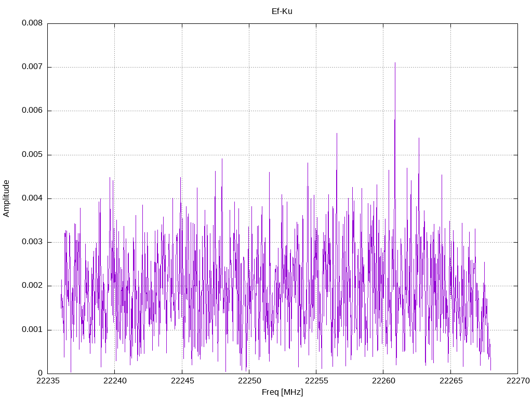Click x-axis tick label '22255'

pyautogui.click(x=316, y=381)
